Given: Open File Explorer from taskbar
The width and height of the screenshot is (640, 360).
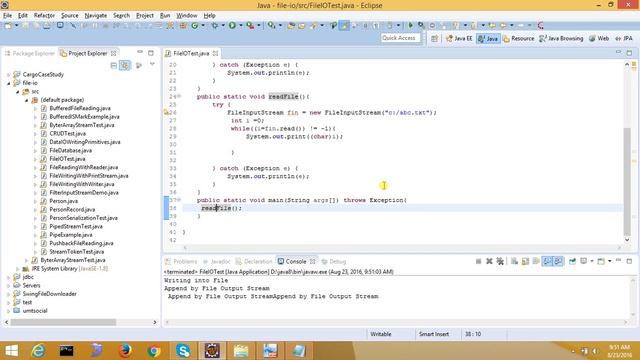Looking at the screenshot, I should coord(241,351).
